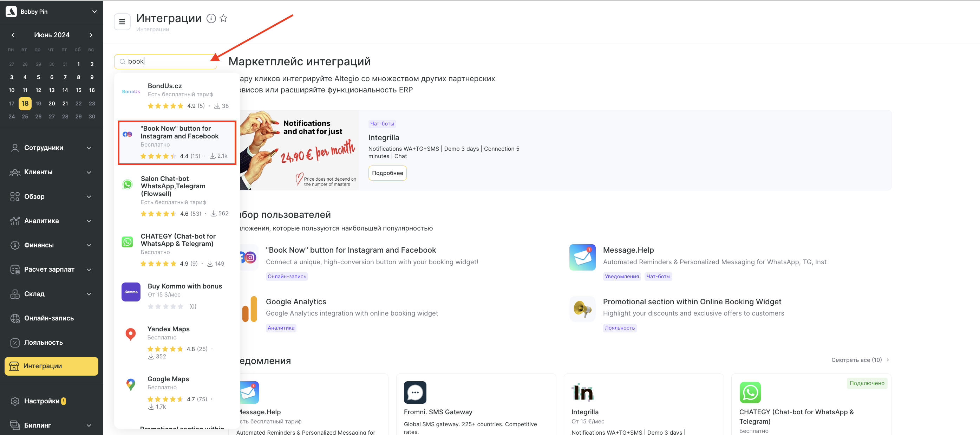Click the Google Maps pin icon
This screenshot has width=980, height=435.
click(130, 384)
